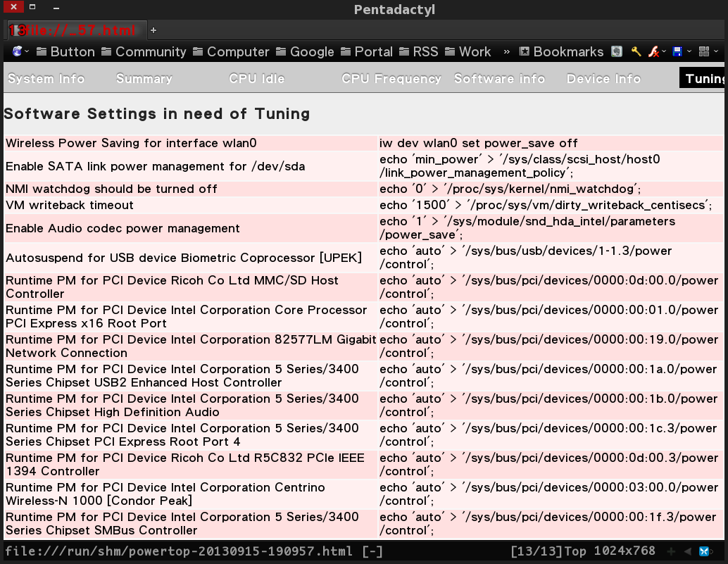728x564 pixels.
Task: Click the floppy disk session save icon
Action: [677, 51]
